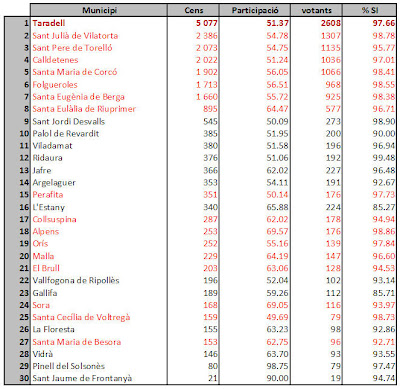This screenshot has height=389, width=400.
Task: Click the participation value 98.75
Action: pyautogui.click(x=277, y=366)
